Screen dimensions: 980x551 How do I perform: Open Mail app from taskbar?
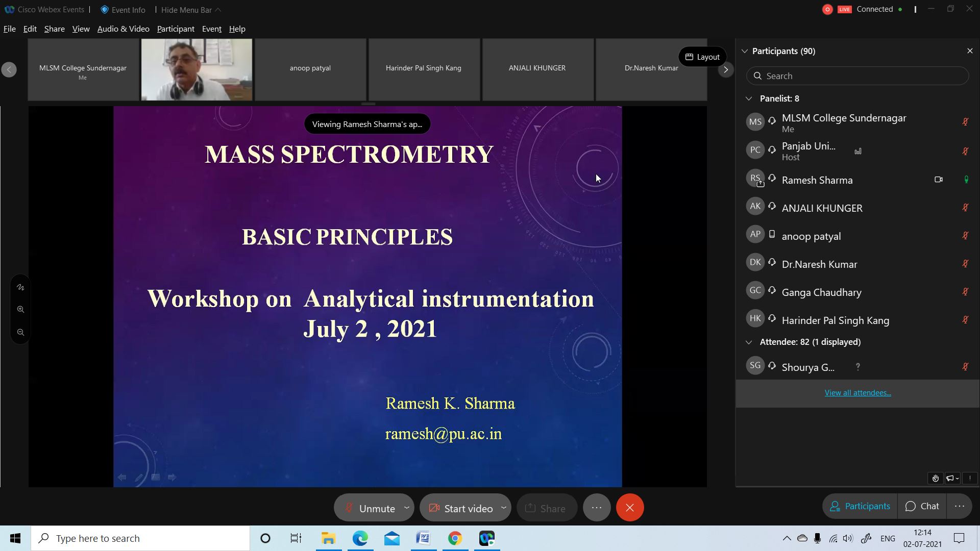392,538
